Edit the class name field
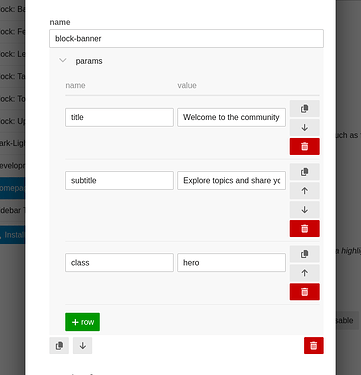This screenshot has height=375, width=361. click(119, 263)
